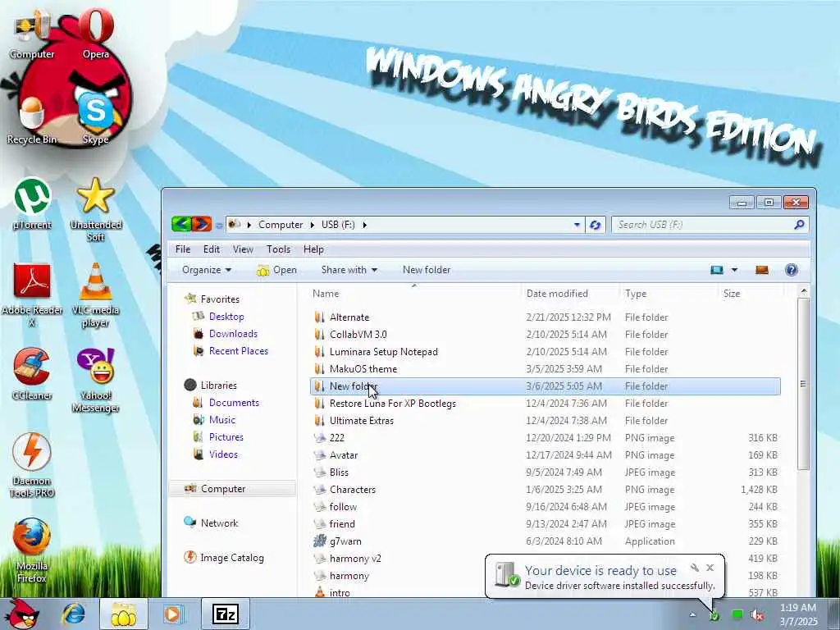Image resolution: width=840 pixels, height=630 pixels.
Task: Open Explorer help question mark
Action: pos(792,270)
